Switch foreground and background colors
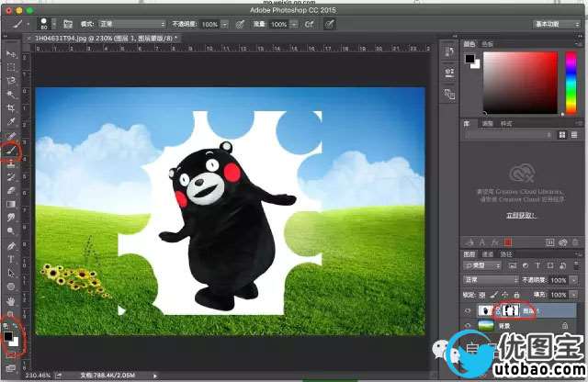This screenshot has height=382, width=588. pyautogui.click(x=16, y=327)
